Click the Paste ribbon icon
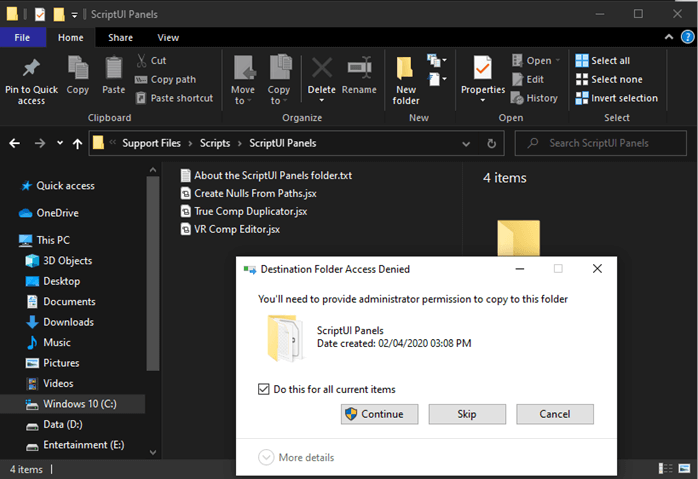The width and height of the screenshot is (698, 479). coord(114,68)
